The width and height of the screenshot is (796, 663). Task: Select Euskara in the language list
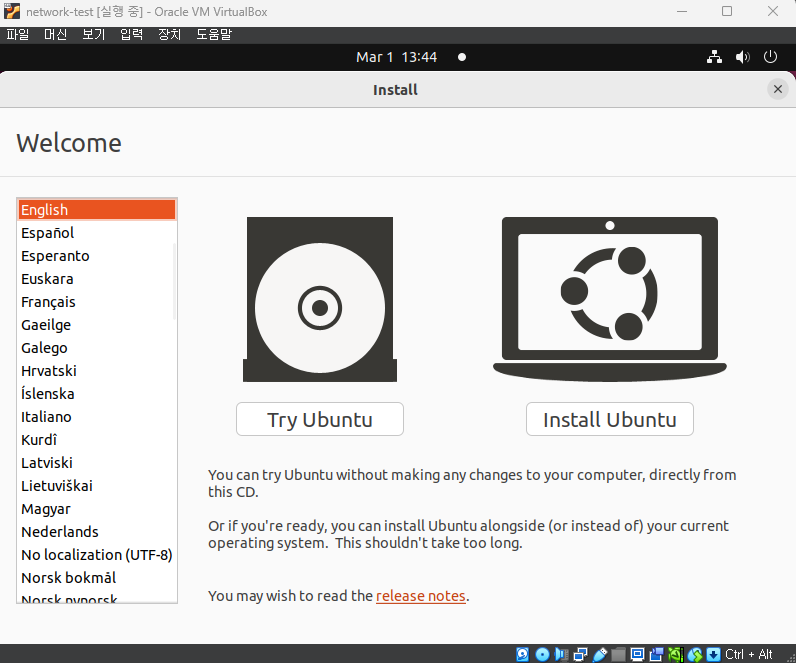point(96,279)
